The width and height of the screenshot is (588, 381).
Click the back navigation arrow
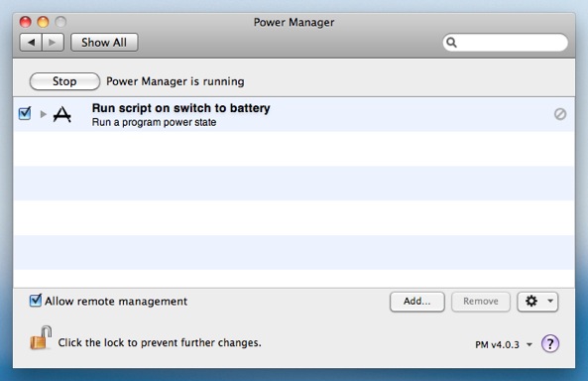coord(31,43)
